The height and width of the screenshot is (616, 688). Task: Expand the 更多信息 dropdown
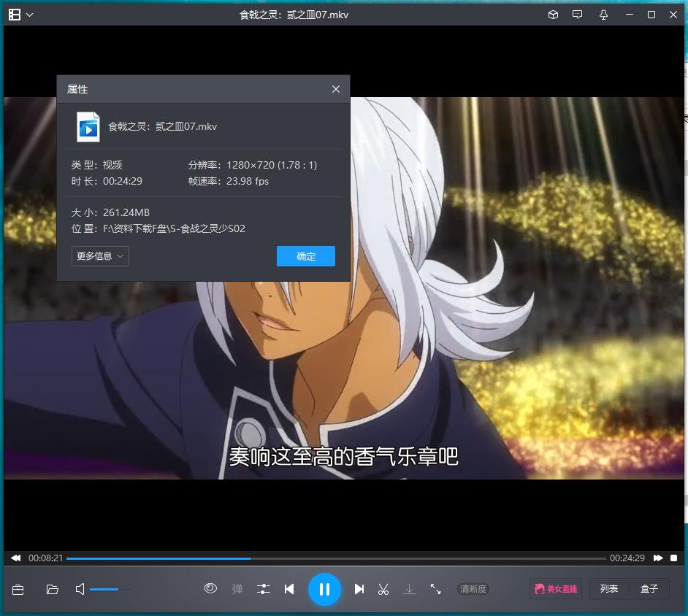[x=100, y=256]
